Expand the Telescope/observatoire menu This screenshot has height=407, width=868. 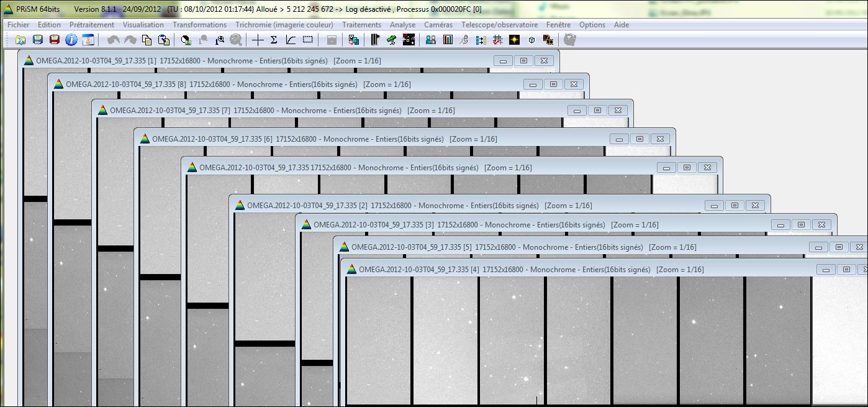pyautogui.click(x=499, y=25)
